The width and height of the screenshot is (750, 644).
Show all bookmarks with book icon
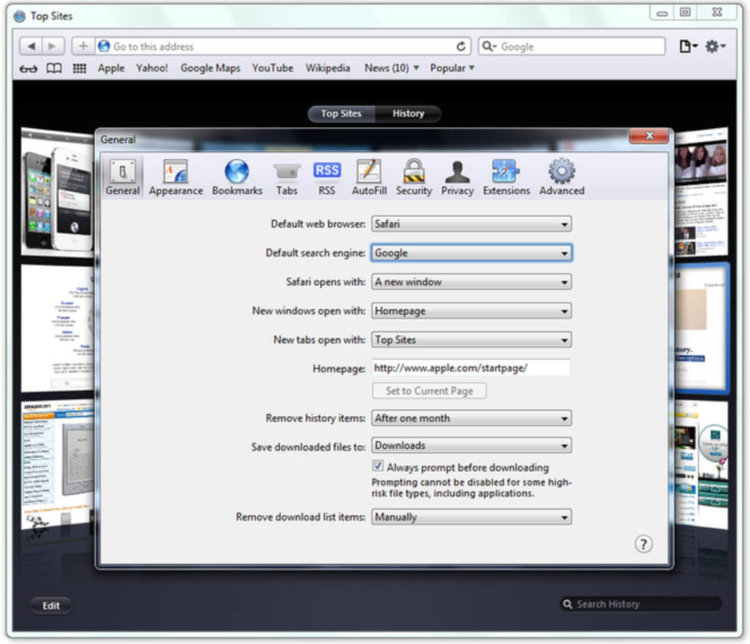[x=54, y=68]
